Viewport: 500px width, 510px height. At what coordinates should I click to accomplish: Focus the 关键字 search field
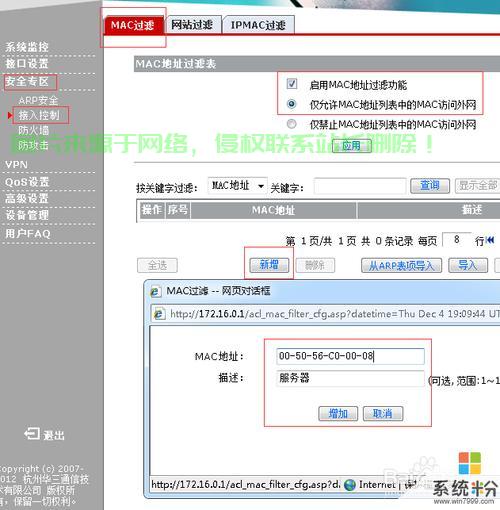click(x=360, y=186)
